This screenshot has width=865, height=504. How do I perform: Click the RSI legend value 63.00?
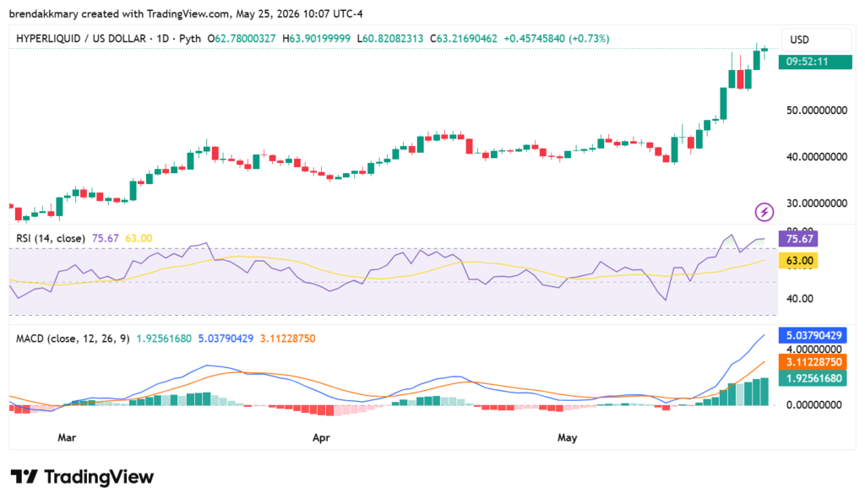(x=139, y=238)
